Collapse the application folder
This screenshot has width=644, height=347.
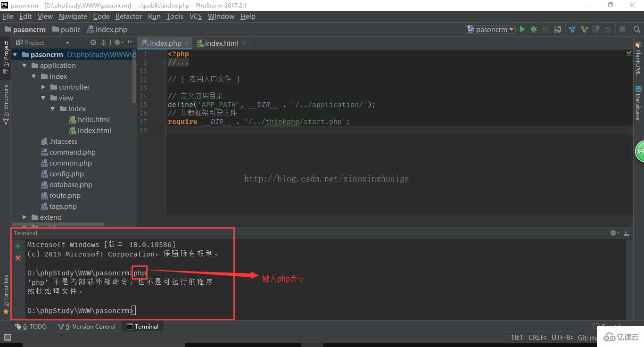pos(25,66)
